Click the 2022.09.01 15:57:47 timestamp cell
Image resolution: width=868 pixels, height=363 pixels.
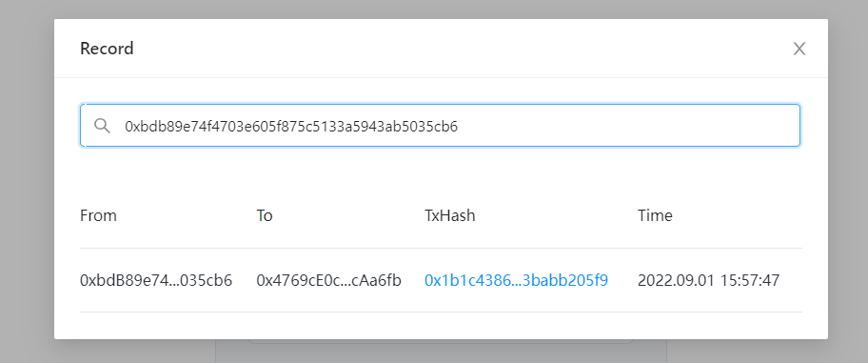708,280
